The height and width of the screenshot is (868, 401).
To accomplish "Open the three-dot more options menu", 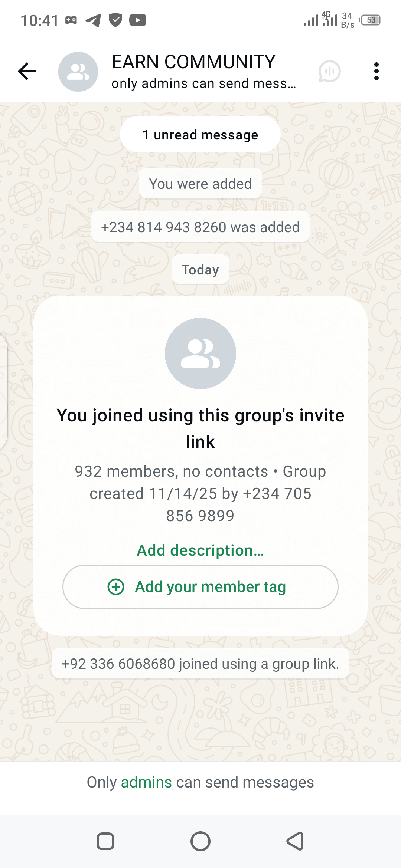I will [376, 71].
